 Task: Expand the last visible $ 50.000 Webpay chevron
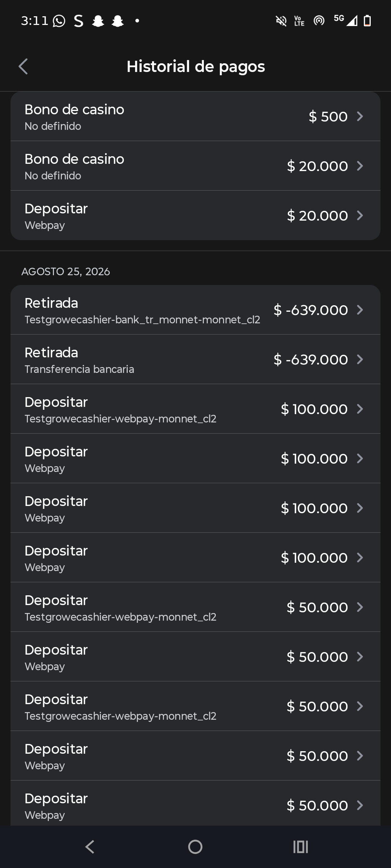coord(360,805)
